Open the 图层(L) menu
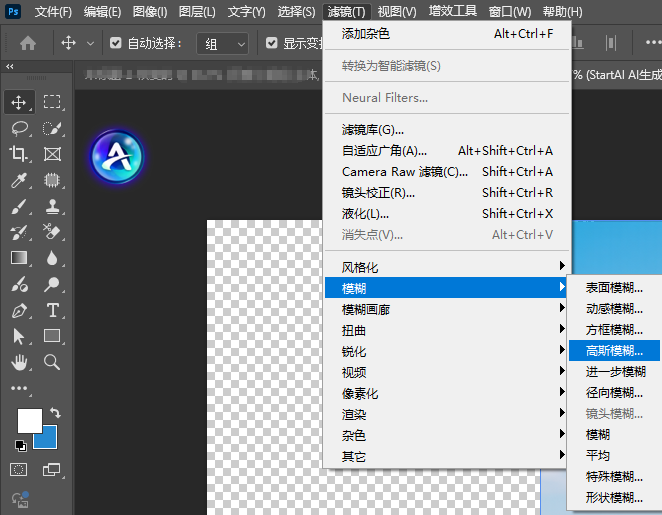Viewport: 662px width, 515px height. [x=196, y=12]
